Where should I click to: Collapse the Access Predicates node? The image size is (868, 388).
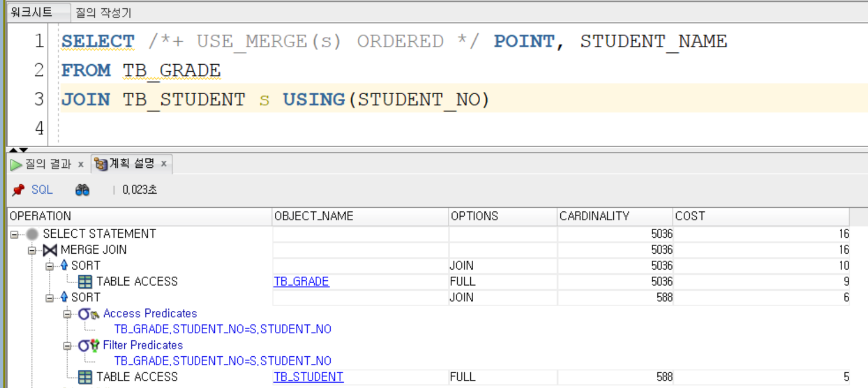[x=67, y=314]
